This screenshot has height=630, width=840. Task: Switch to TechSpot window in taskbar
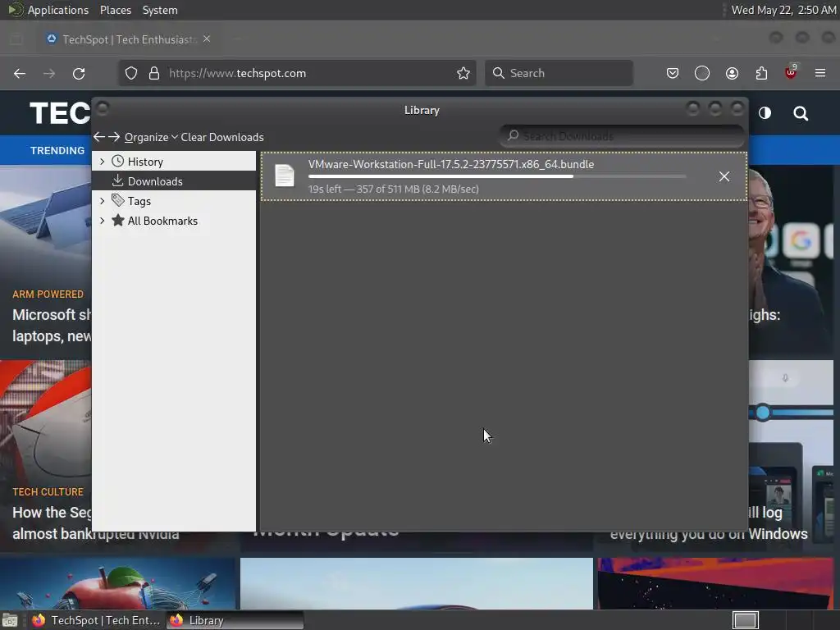tap(97, 620)
